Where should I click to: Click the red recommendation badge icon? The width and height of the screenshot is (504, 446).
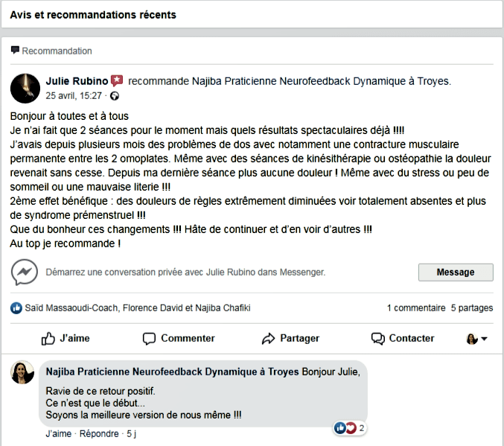point(117,80)
